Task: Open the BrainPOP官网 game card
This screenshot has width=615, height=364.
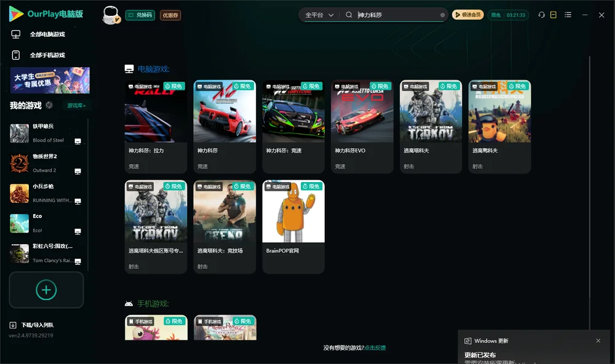Action: pyautogui.click(x=293, y=227)
